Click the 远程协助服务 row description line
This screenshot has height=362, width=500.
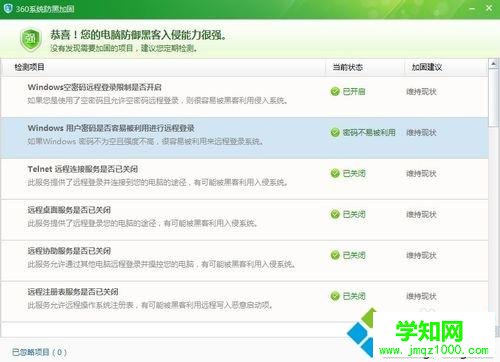point(161,264)
